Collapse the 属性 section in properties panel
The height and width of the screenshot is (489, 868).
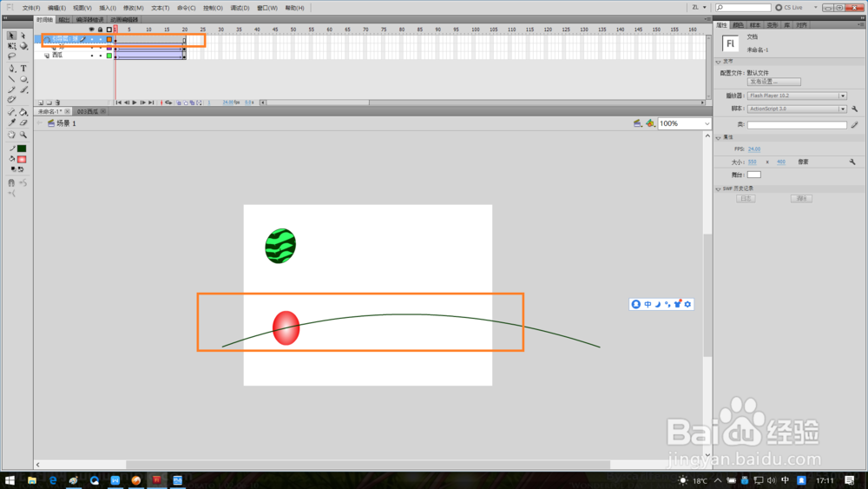tap(719, 138)
